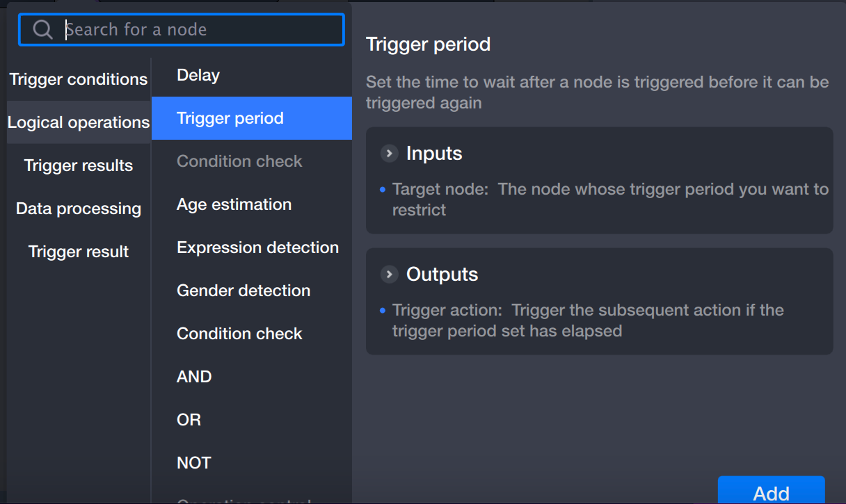Open the Data processing category
Image resolution: width=846 pixels, height=504 pixels.
79,209
